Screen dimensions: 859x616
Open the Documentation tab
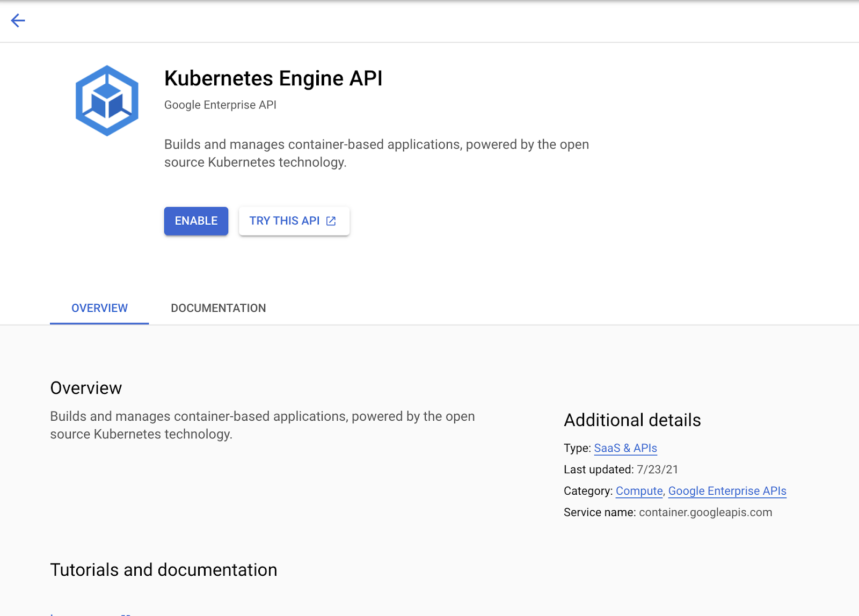click(x=218, y=308)
